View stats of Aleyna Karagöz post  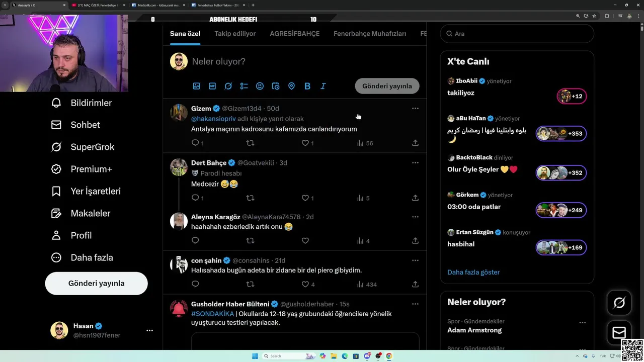(363, 241)
